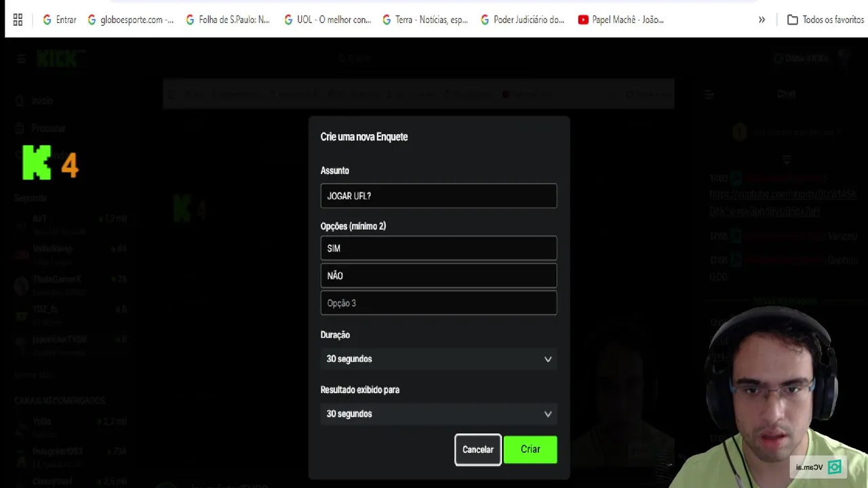Screen dimensions: 868x488
Task: Click the Assunto field with JOGAR UFL?
Action: coord(439,196)
